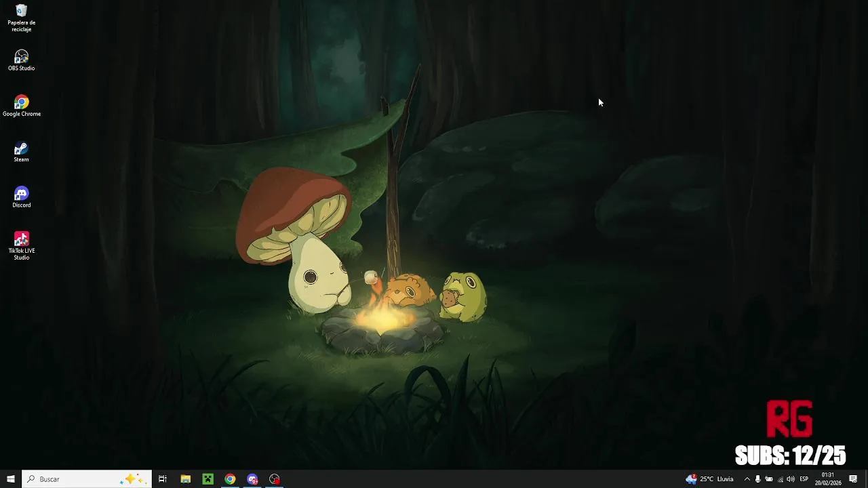Switch to OBS Studio in the taskbar

tap(275, 479)
